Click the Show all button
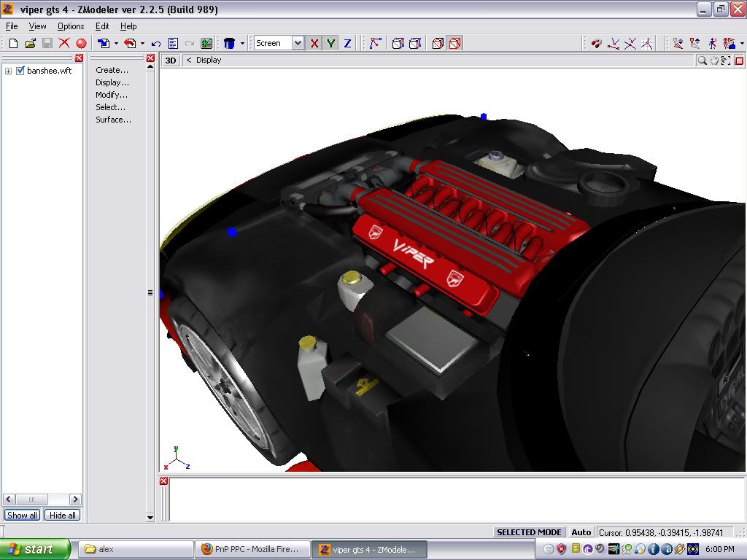 22,515
